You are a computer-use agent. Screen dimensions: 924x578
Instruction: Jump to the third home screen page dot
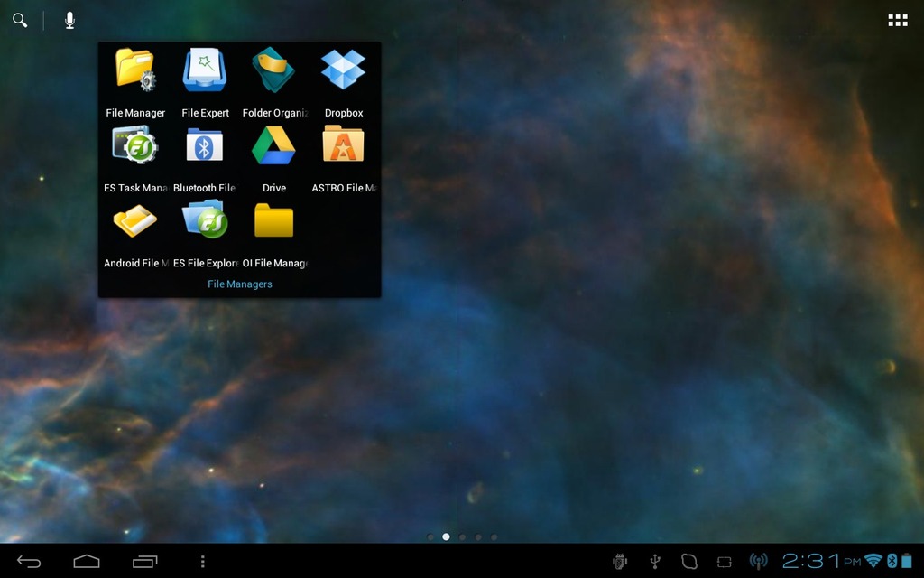462,536
